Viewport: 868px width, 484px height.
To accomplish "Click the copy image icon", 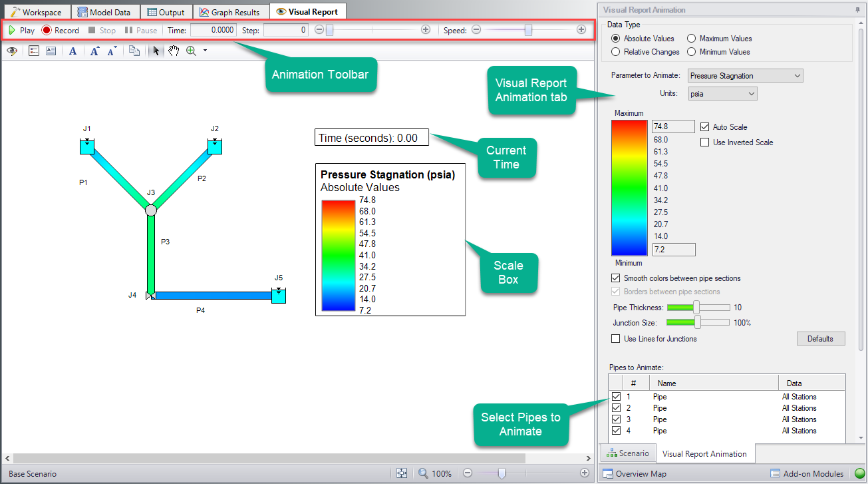I will [133, 51].
